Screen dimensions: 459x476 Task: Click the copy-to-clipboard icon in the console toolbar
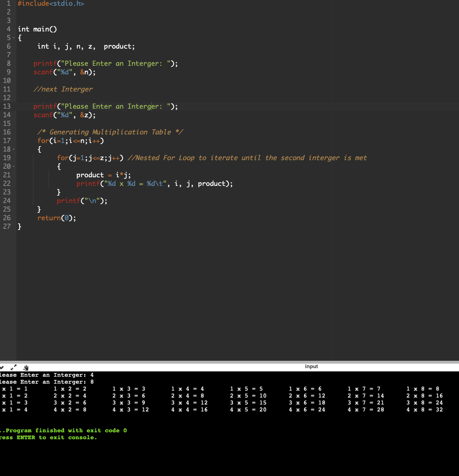click(x=26, y=368)
